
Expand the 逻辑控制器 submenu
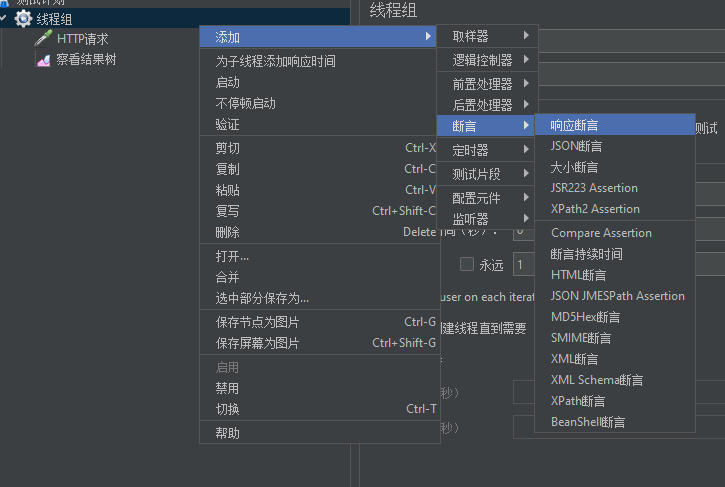click(x=487, y=60)
